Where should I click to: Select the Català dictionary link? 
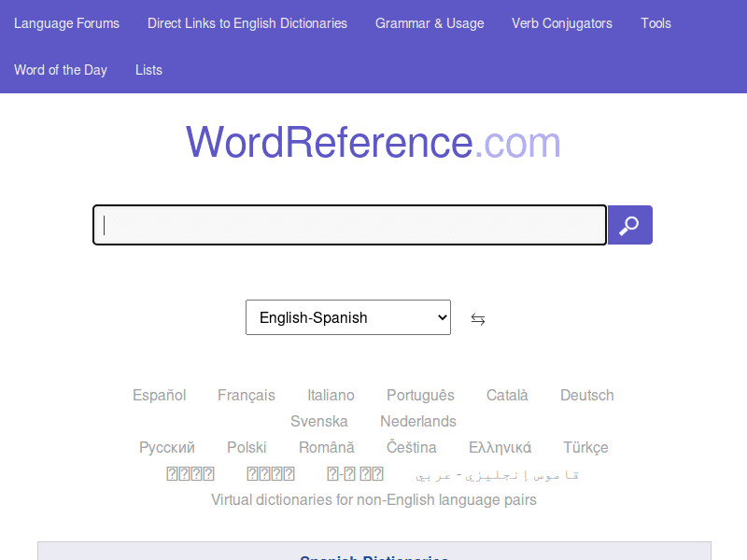point(507,395)
